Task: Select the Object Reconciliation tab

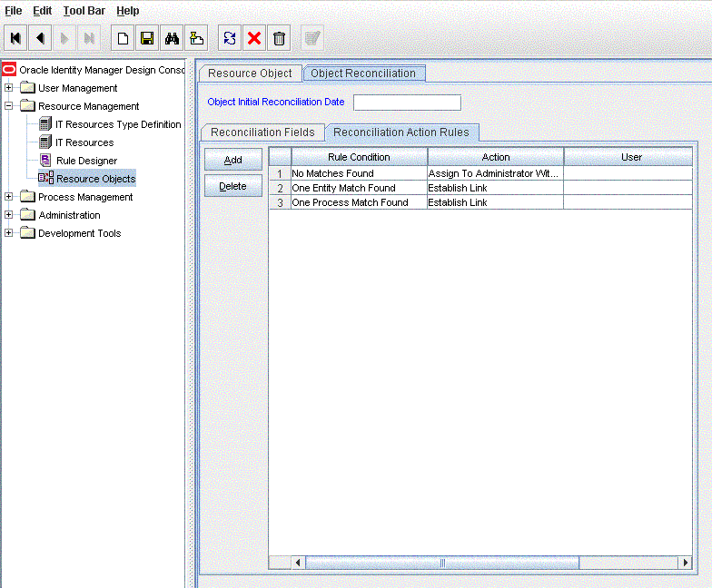Action: [x=363, y=73]
